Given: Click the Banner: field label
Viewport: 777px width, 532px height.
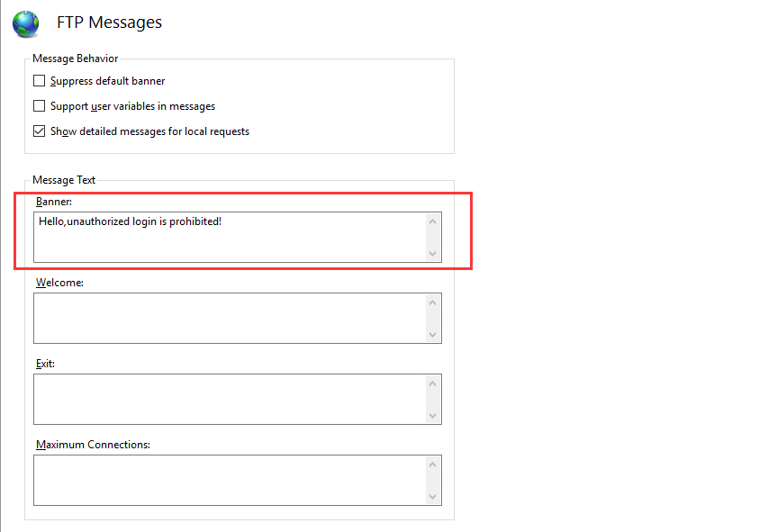Looking at the screenshot, I should (x=53, y=202).
